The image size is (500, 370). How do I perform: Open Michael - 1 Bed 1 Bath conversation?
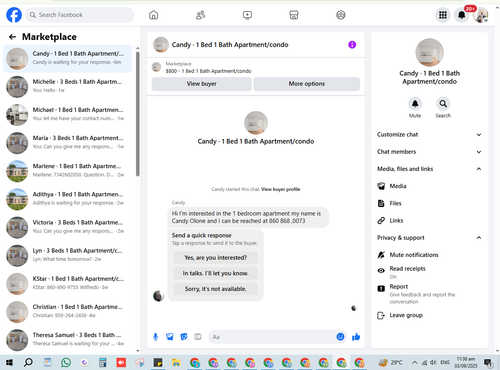pyautogui.click(x=67, y=115)
